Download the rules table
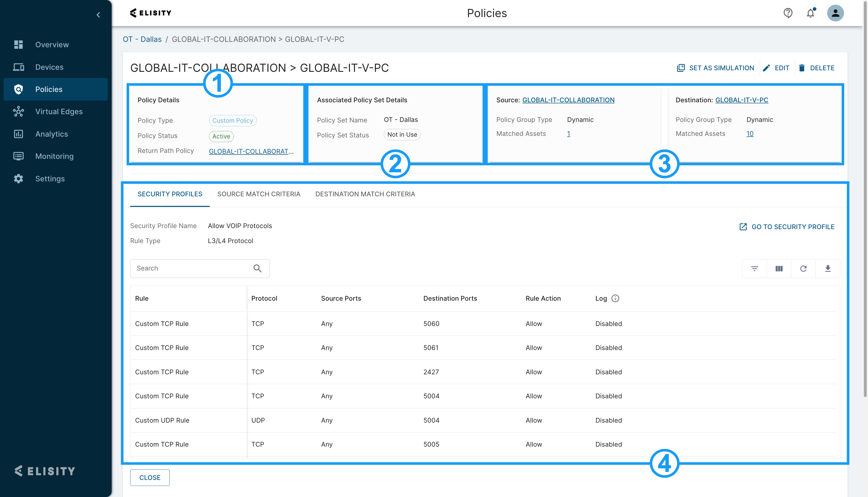868x497 pixels. [828, 269]
